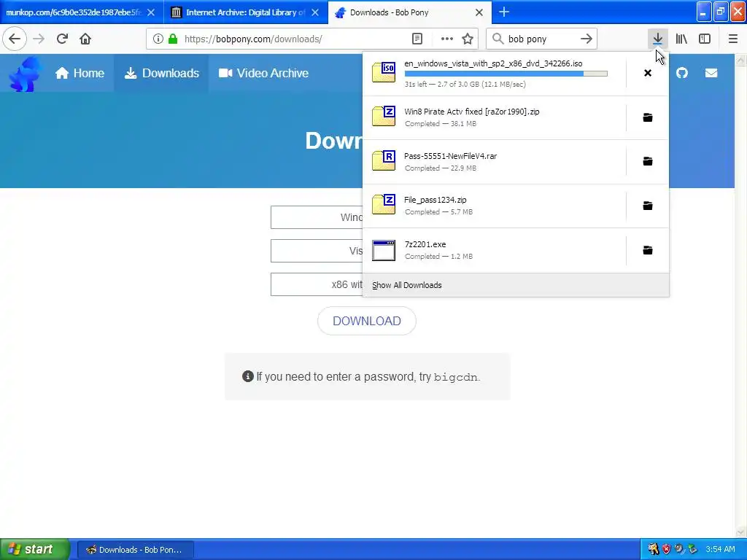
Task: Click the Bob Pony blue pony logo
Action: [x=25, y=74]
